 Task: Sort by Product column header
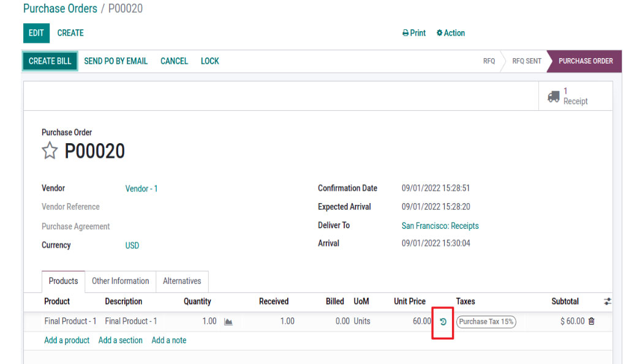pyautogui.click(x=57, y=302)
